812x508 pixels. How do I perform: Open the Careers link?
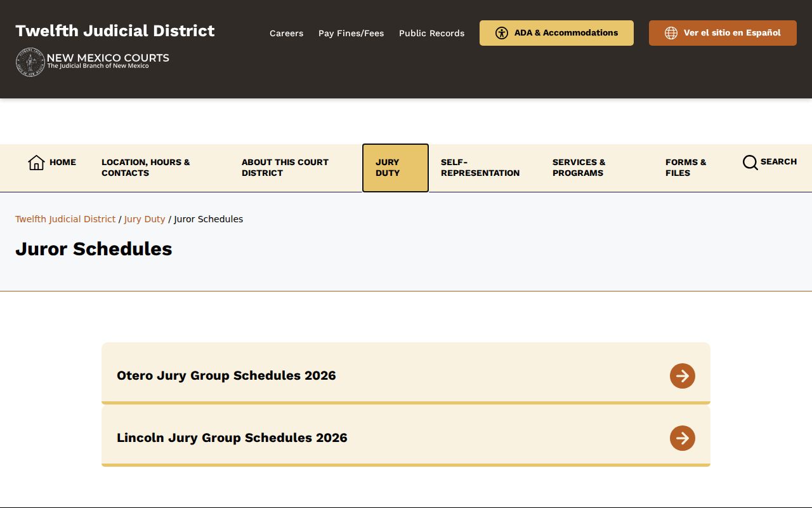(x=286, y=33)
